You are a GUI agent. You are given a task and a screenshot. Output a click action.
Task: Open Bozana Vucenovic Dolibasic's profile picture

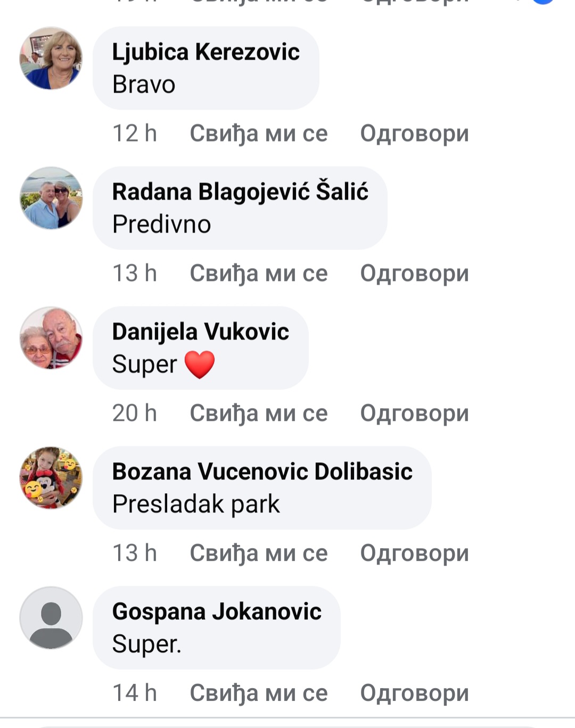pyautogui.click(x=51, y=478)
